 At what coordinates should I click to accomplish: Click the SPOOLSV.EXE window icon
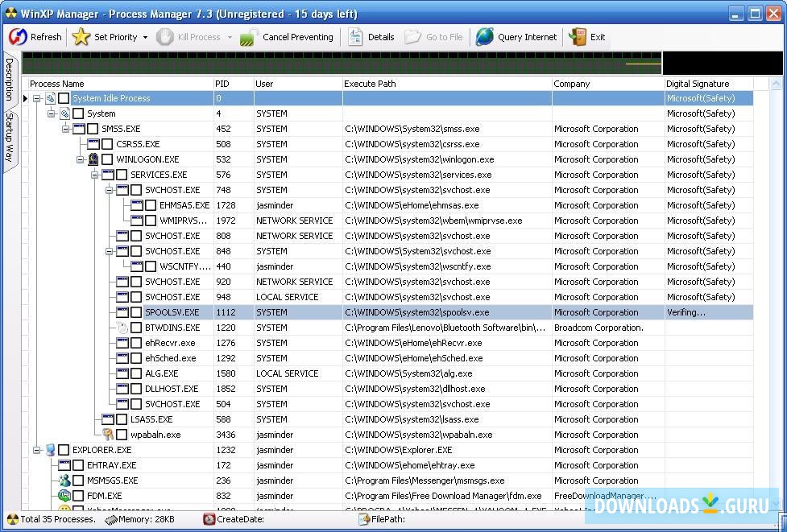click(x=122, y=312)
